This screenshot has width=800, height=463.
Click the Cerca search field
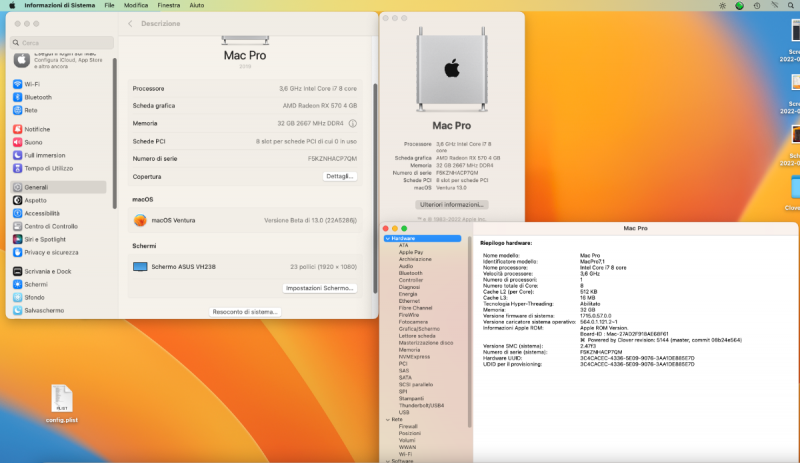[x=62, y=43]
